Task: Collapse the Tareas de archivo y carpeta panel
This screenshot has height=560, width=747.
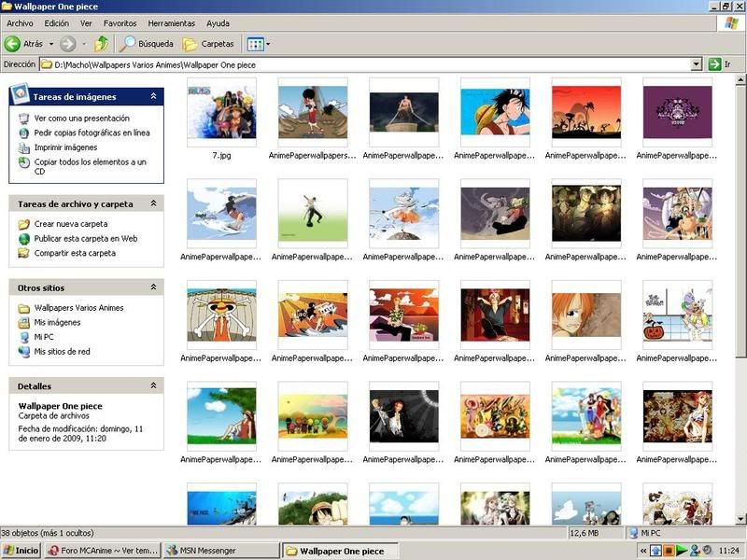Action: [153, 203]
